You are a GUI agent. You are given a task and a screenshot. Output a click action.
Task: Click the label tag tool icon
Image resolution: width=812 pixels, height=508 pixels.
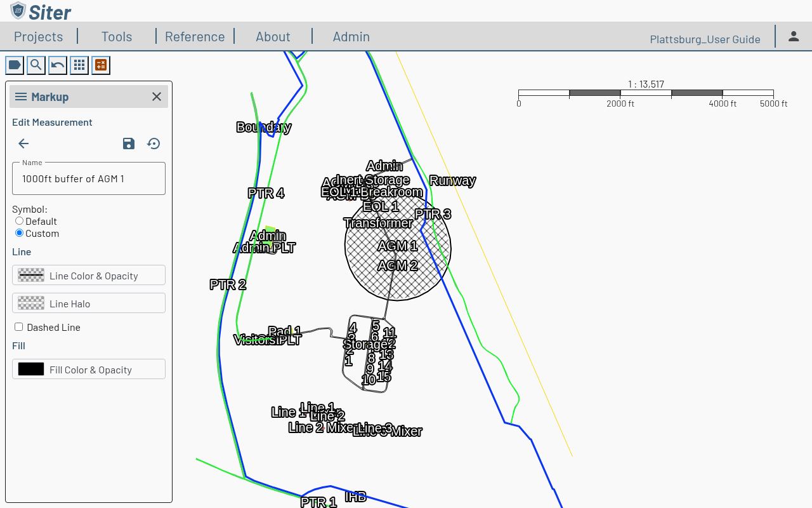(15, 65)
